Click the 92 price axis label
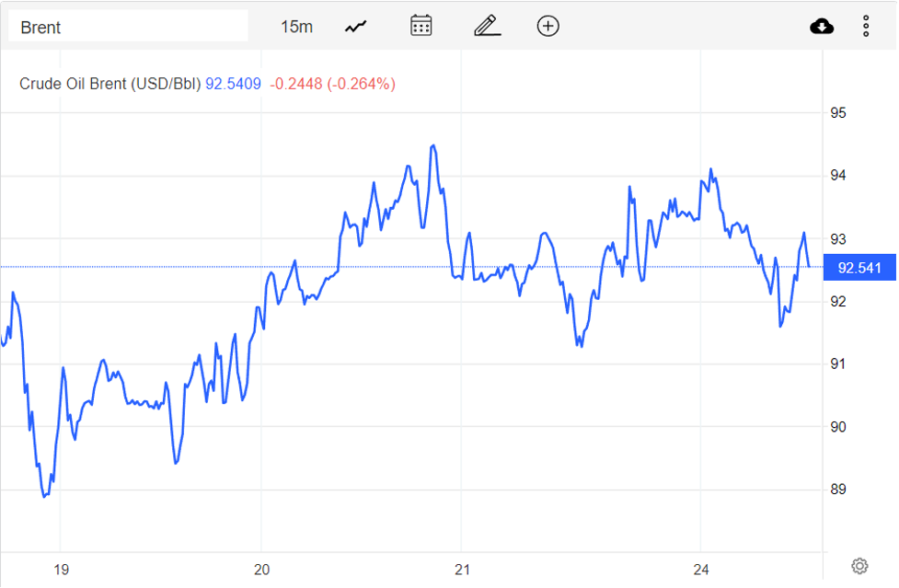 (838, 302)
